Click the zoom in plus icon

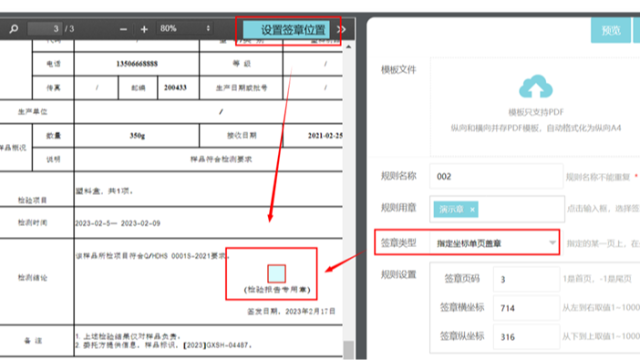point(144,29)
